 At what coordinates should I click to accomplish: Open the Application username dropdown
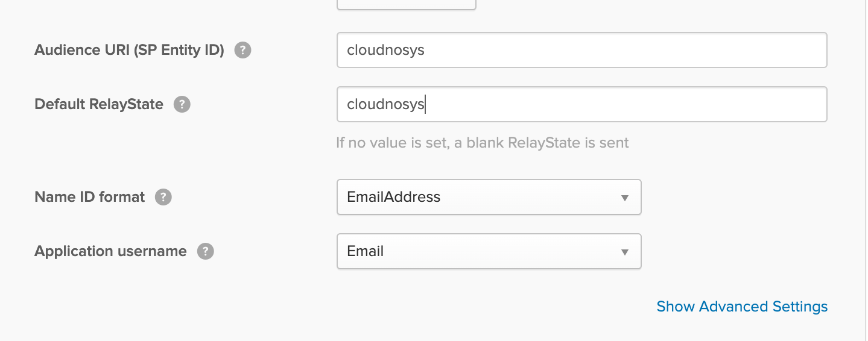click(489, 251)
